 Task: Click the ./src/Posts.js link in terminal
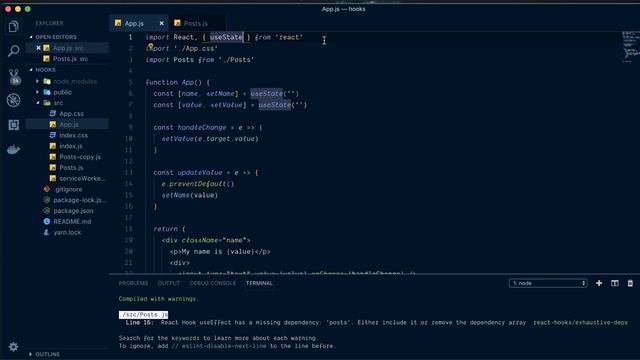point(143,314)
